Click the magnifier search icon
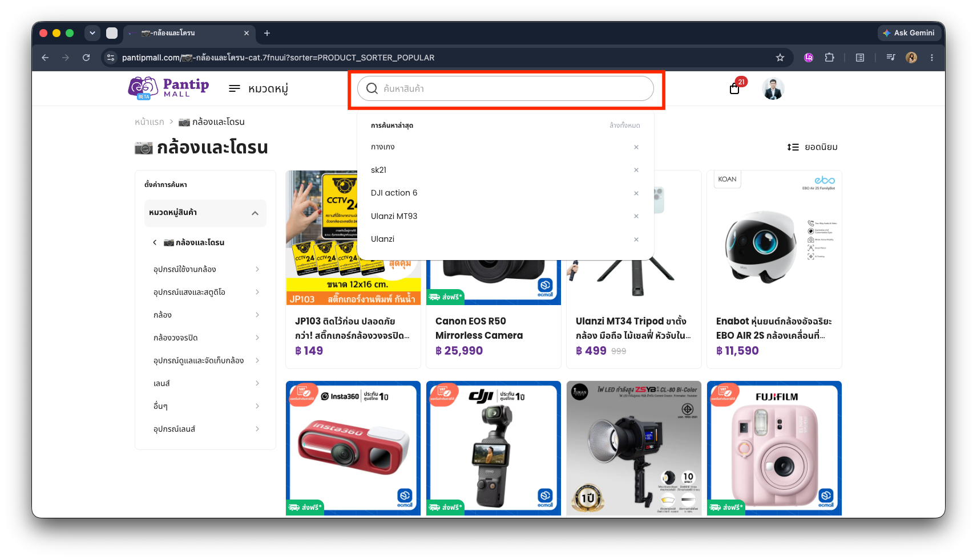The image size is (977, 560). pyautogui.click(x=372, y=88)
